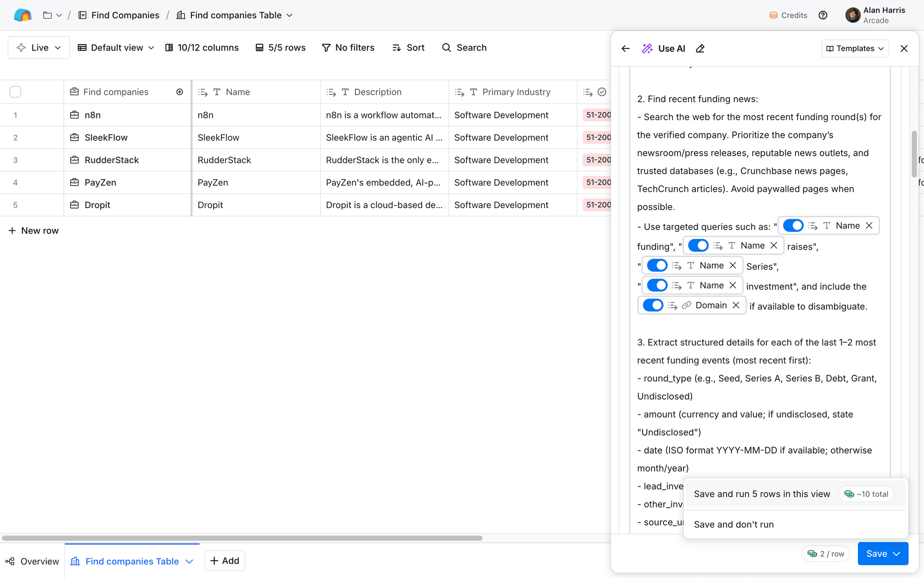This screenshot has width=924, height=578.
Task: Expand the Live mode dropdown
Action: pos(39,48)
